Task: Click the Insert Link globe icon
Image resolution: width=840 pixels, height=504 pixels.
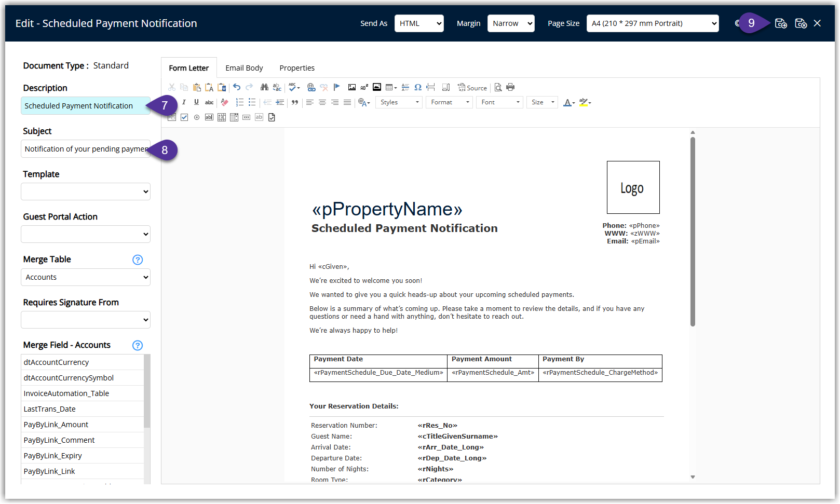Action: [311, 87]
